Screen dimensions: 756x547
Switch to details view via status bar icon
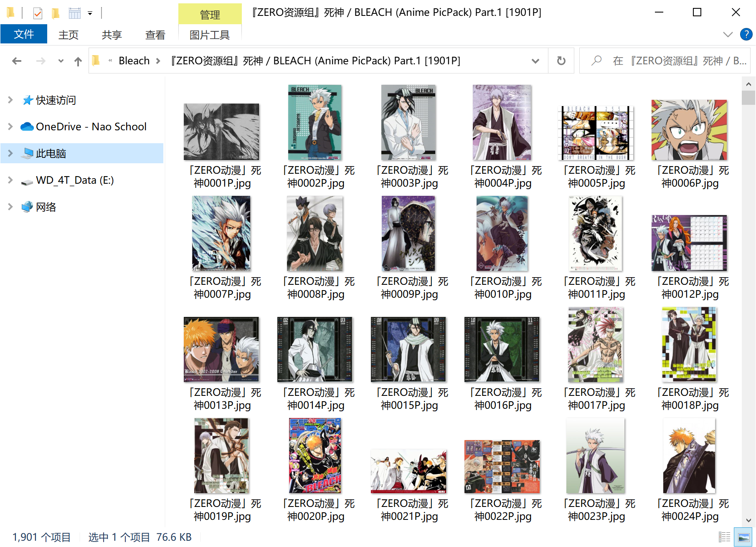pos(725,537)
